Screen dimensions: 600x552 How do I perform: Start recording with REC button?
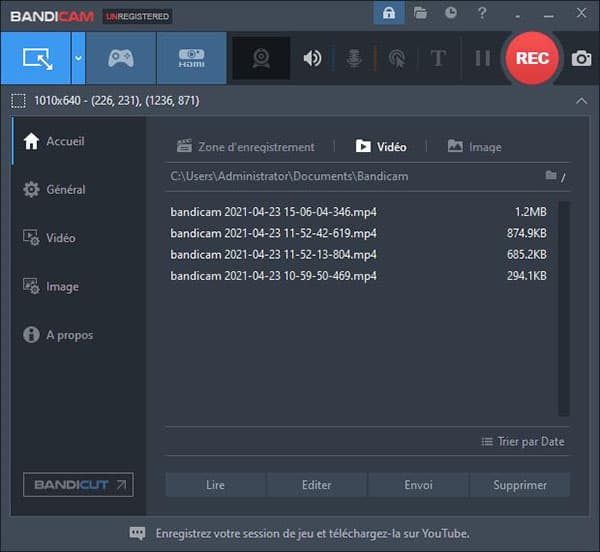click(x=532, y=58)
